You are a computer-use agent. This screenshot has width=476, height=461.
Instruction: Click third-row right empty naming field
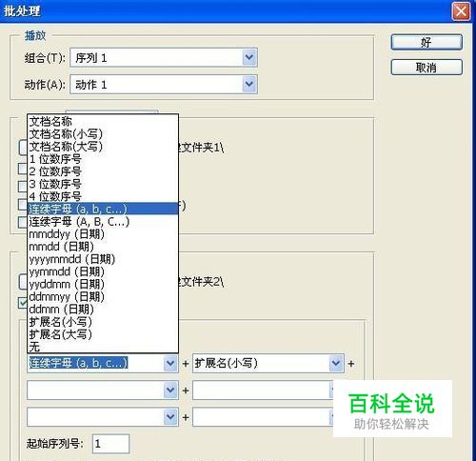(263, 416)
